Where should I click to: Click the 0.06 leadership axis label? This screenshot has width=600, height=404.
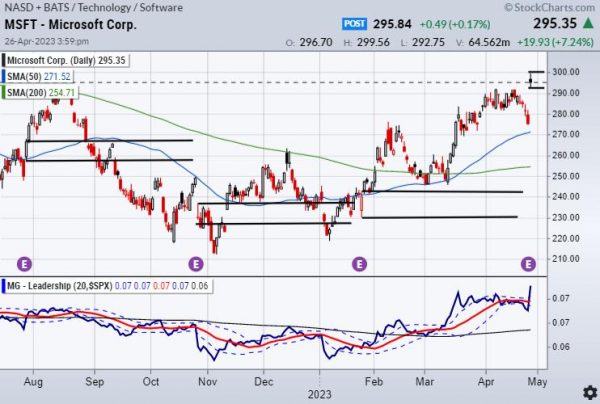(x=560, y=347)
